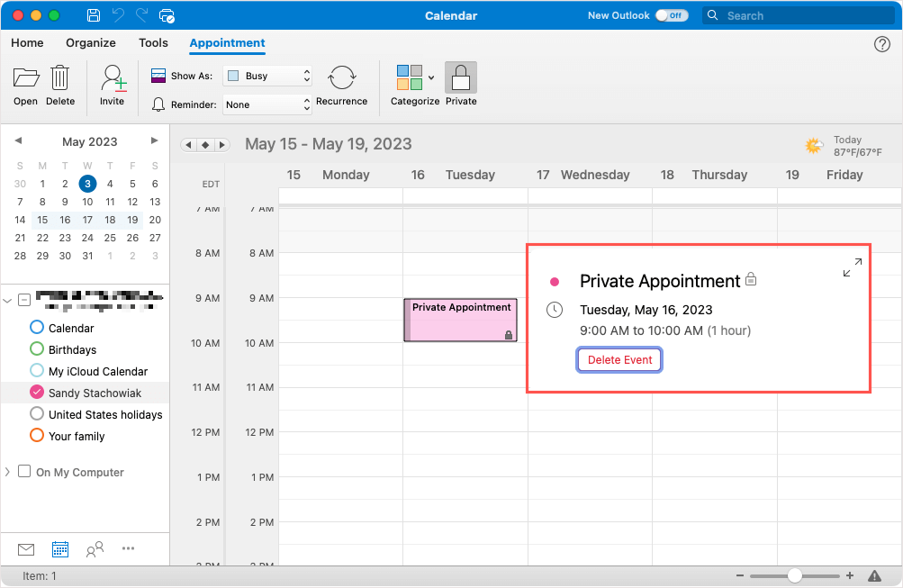Click the zoom slider handle

[x=794, y=575]
